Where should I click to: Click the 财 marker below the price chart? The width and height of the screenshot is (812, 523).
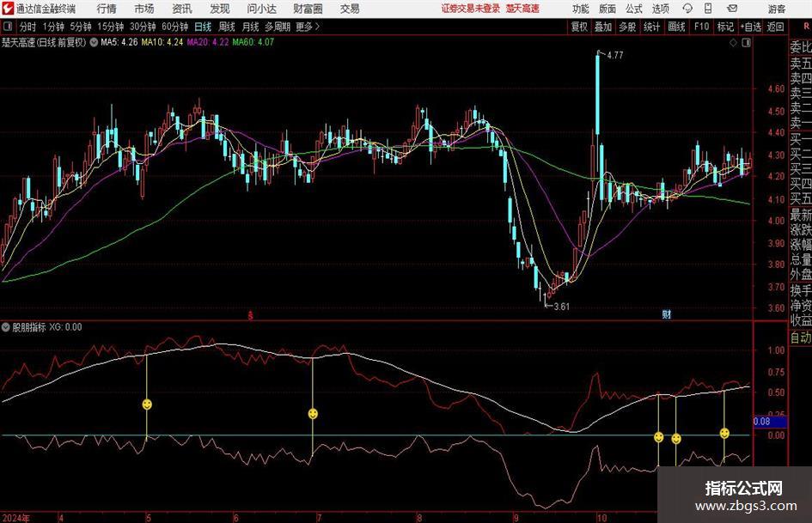(x=667, y=314)
